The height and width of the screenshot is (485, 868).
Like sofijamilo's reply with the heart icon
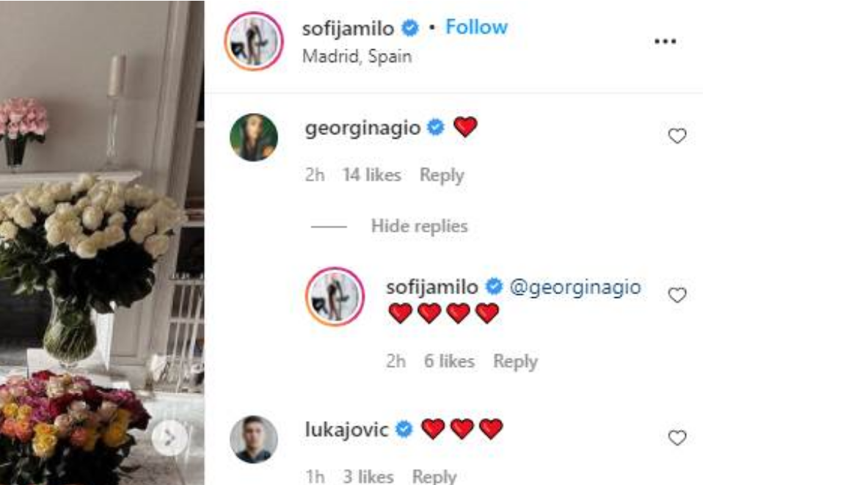(677, 295)
